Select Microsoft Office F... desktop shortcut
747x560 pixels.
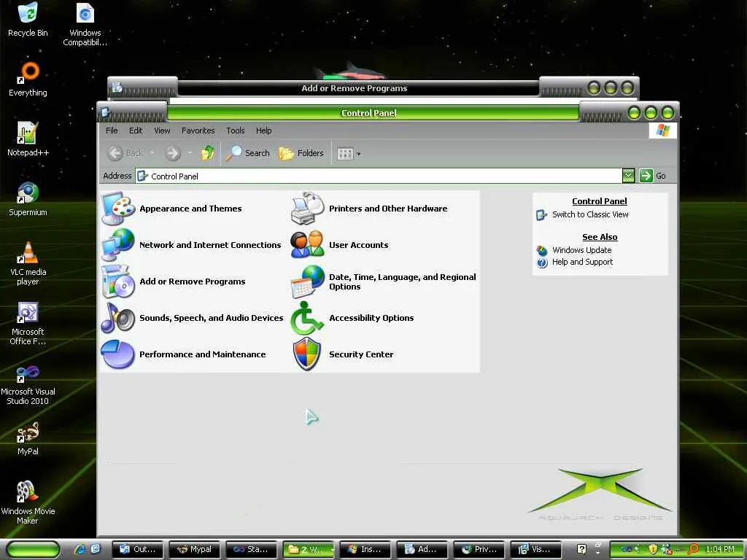[28, 323]
